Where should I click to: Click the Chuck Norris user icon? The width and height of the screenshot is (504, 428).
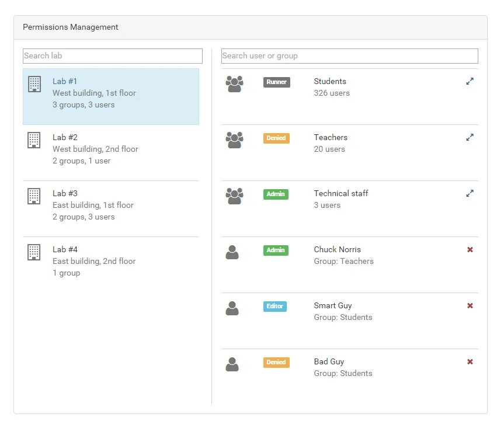click(232, 252)
